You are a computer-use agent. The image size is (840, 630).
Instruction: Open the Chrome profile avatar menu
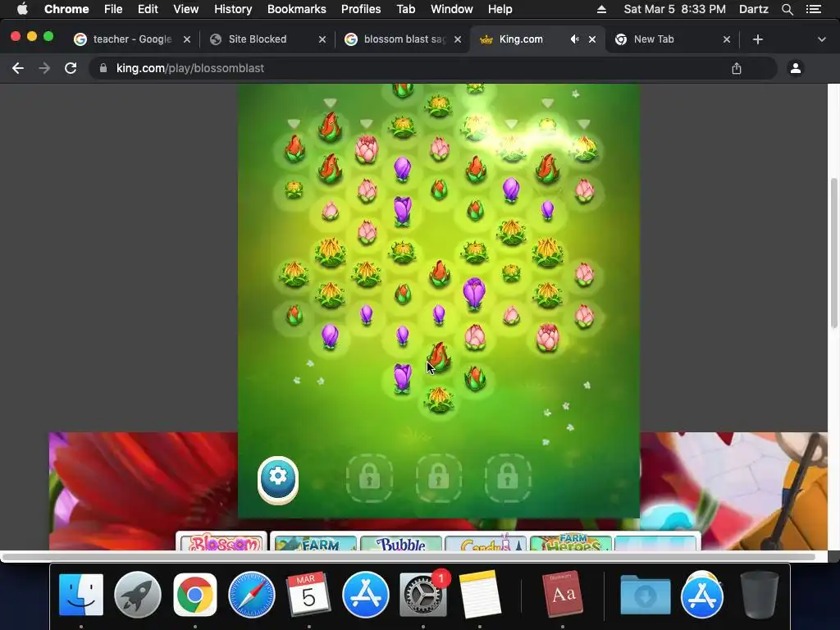coord(796,68)
